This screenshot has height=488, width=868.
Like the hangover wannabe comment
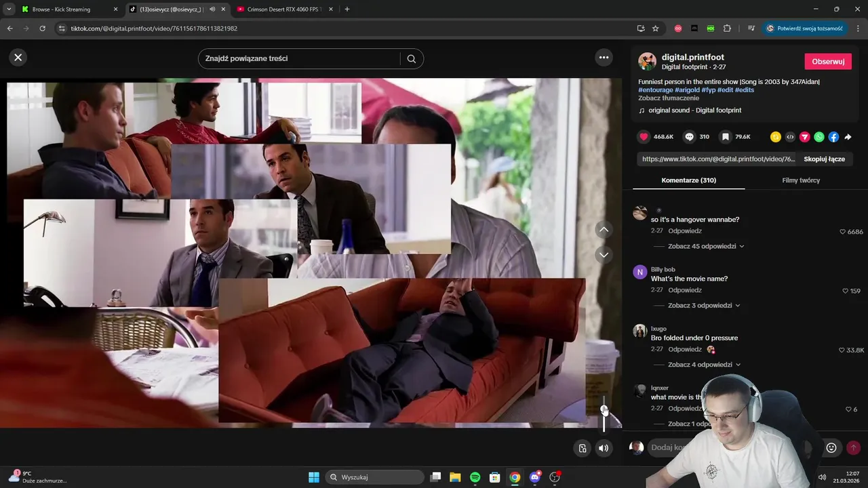click(843, 232)
